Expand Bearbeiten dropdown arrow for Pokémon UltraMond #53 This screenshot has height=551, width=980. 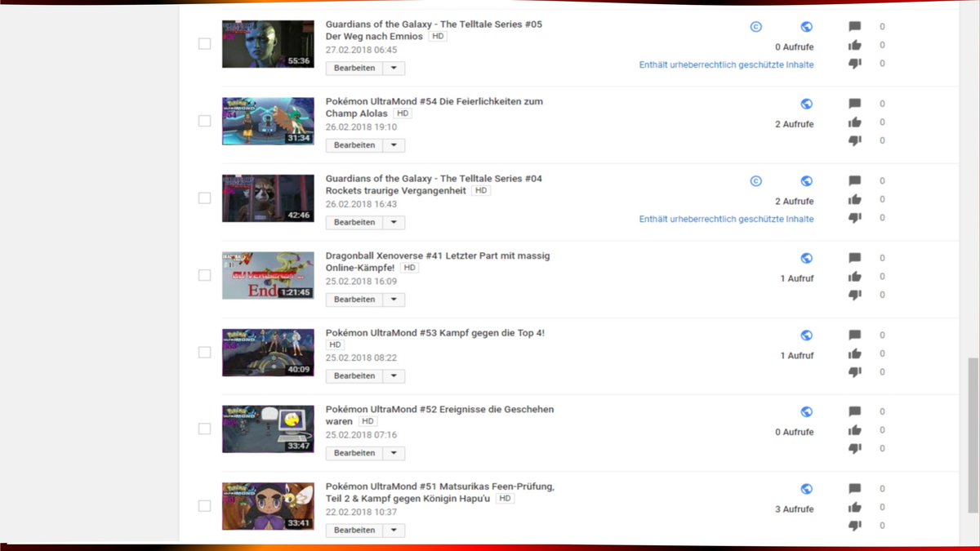pos(394,376)
